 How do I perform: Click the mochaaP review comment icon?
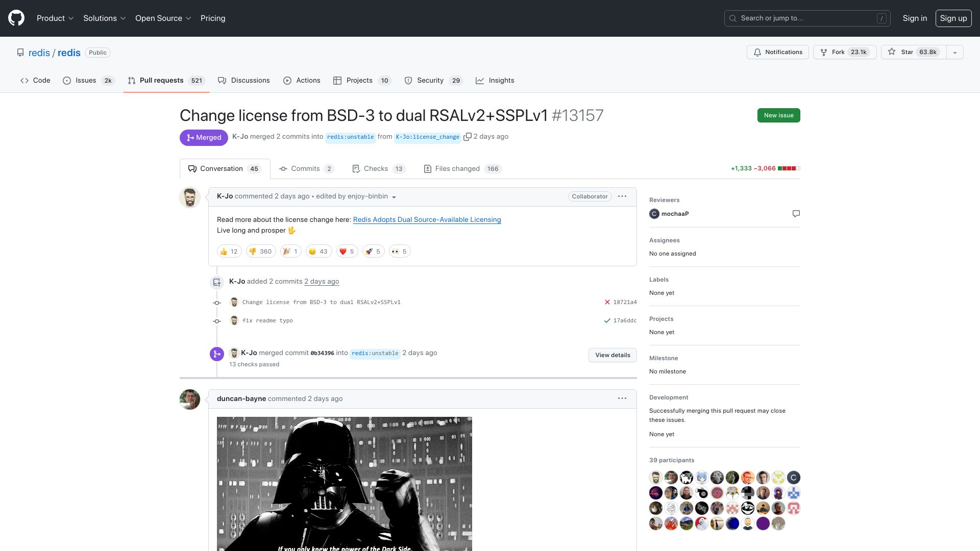(x=796, y=214)
